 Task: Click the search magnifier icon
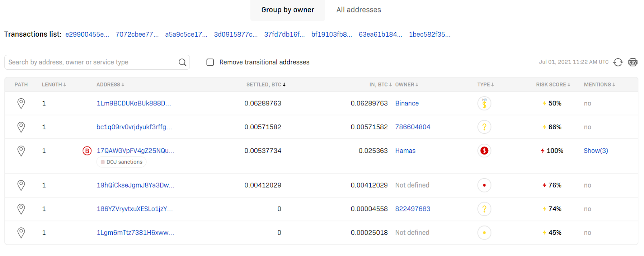(x=182, y=62)
